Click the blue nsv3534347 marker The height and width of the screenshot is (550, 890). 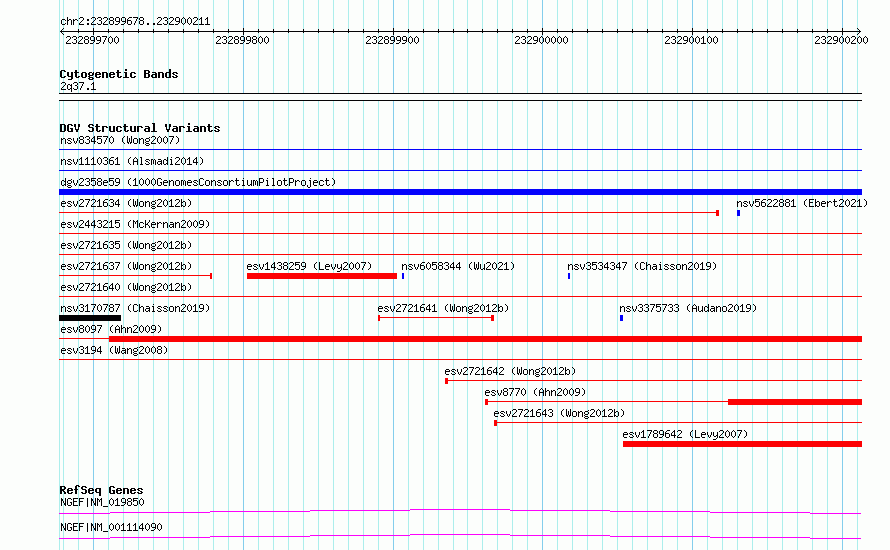click(x=569, y=276)
